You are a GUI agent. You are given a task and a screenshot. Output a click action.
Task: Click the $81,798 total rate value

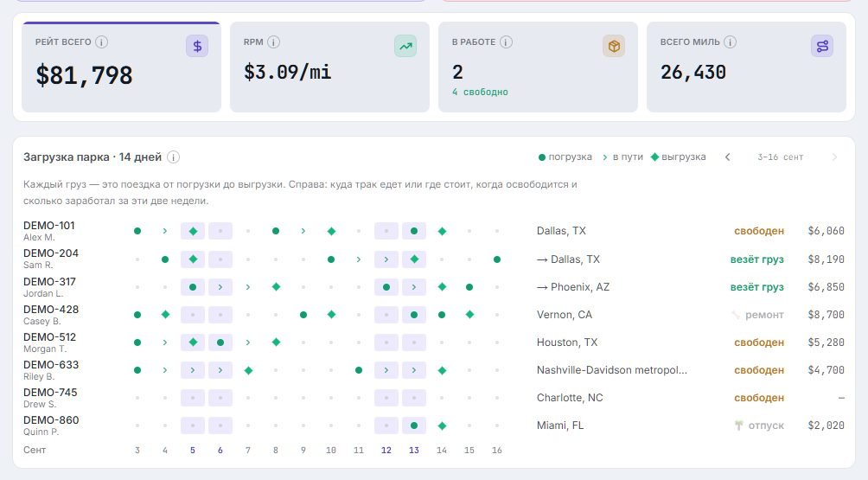[84, 75]
